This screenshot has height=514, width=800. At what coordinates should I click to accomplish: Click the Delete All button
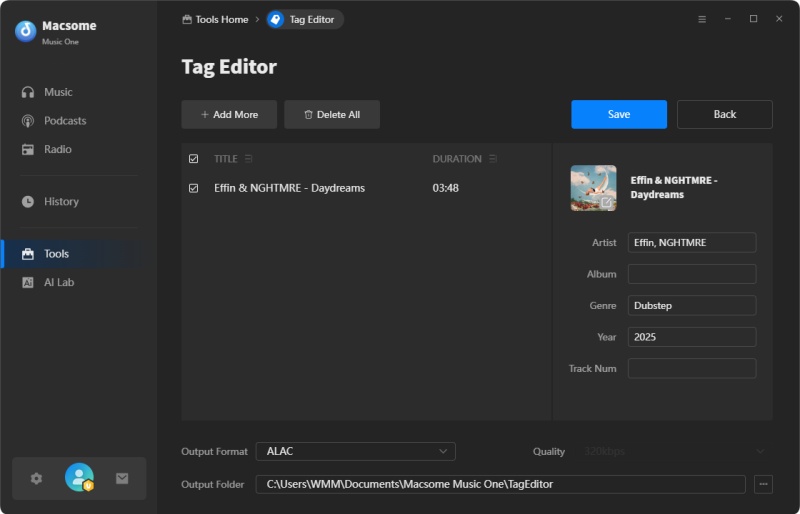point(332,114)
